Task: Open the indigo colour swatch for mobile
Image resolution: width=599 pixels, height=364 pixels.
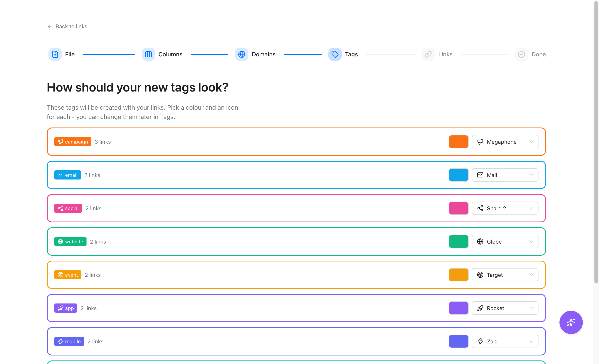Action: point(458,341)
